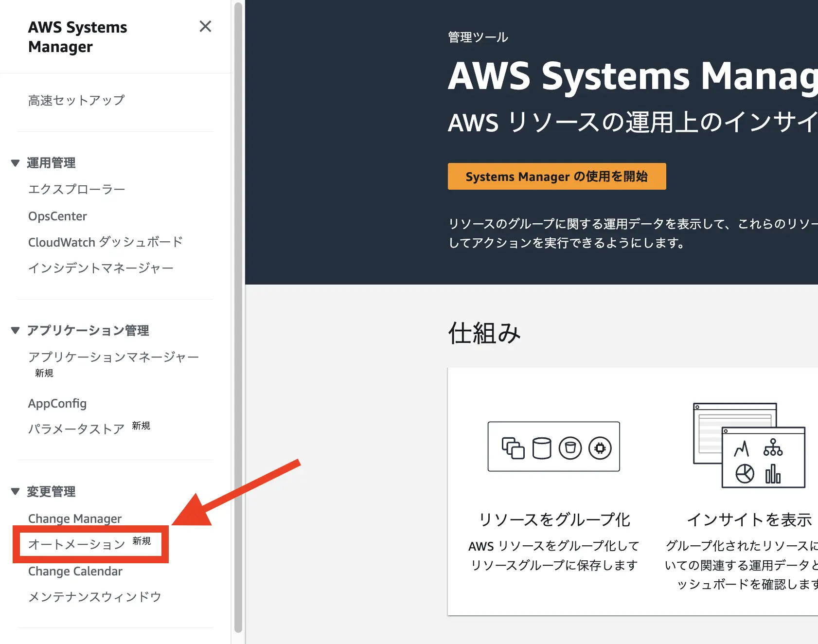Open OpsCenter from the sidebar
This screenshot has height=644, width=818.
[57, 216]
